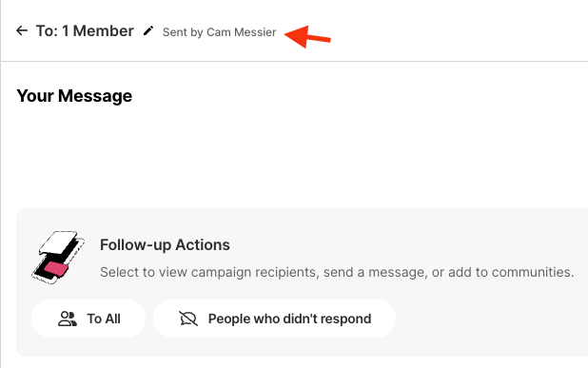Click the pencil edit icon beside recipients
This screenshot has height=368, width=588.
[148, 30]
